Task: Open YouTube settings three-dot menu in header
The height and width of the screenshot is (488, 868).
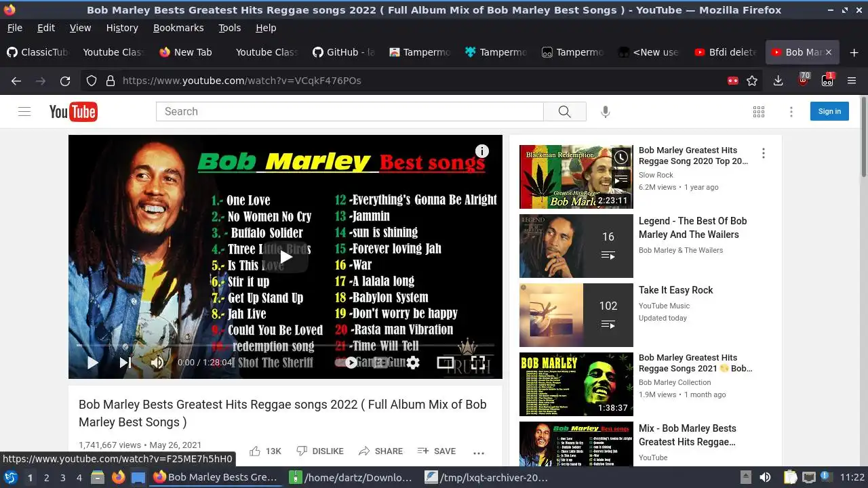Action: tap(791, 112)
